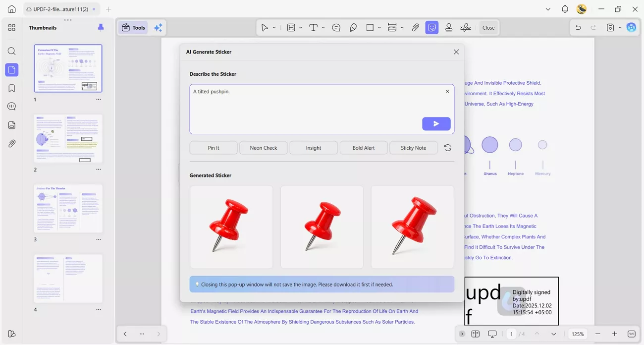Image resolution: width=644 pixels, height=345 pixels.
Task: Click the Attachment paperclip tool
Action: click(416, 27)
